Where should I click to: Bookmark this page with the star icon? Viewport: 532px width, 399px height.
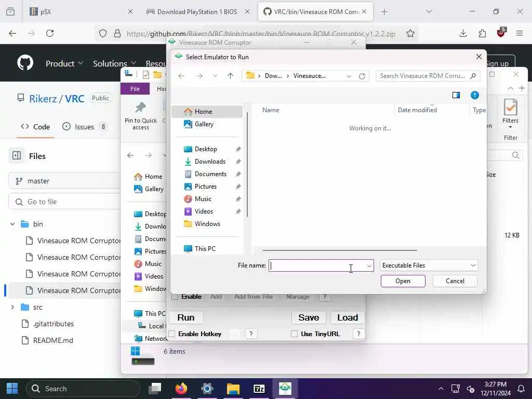point(410,33)
